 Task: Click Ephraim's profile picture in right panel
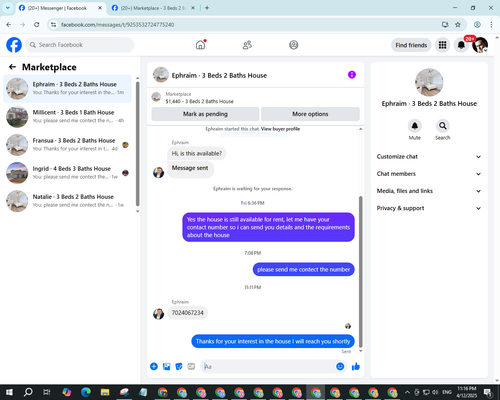tap(429, 82)
